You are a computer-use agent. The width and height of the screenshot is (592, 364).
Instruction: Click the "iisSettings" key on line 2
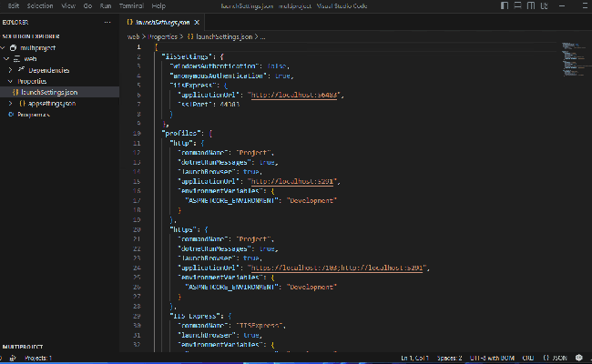click(187, 56)
